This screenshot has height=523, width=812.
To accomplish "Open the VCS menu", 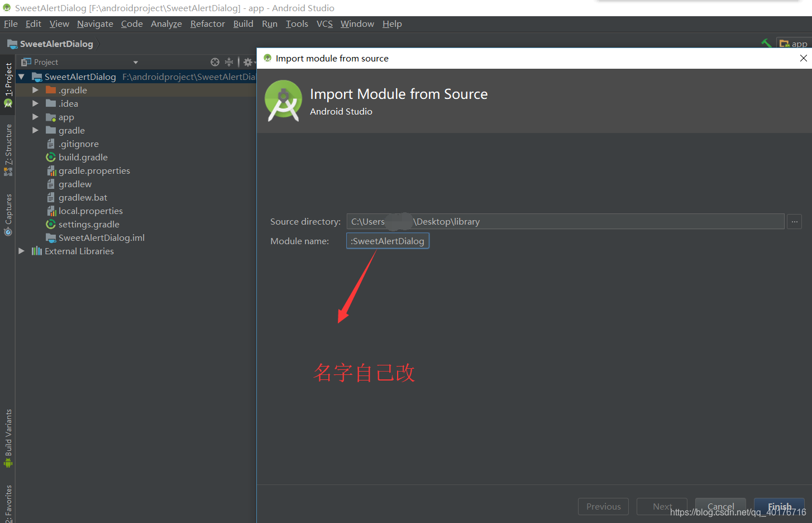I will 324,23.
